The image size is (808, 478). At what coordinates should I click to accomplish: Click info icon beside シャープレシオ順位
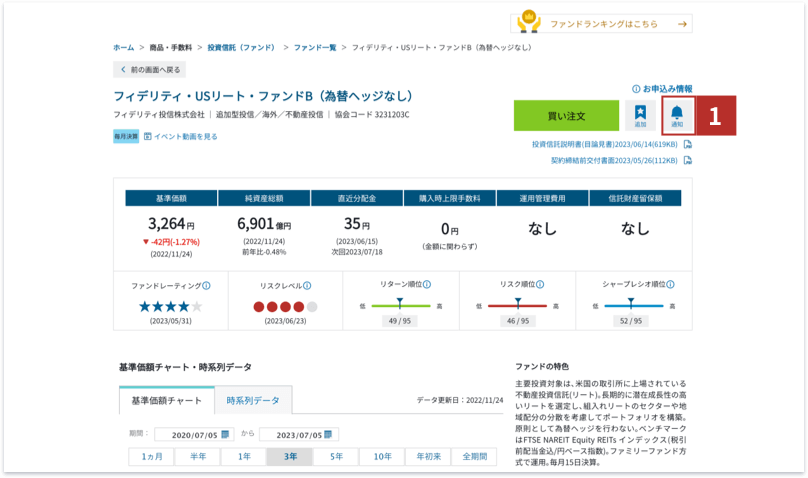pos(670,284)
